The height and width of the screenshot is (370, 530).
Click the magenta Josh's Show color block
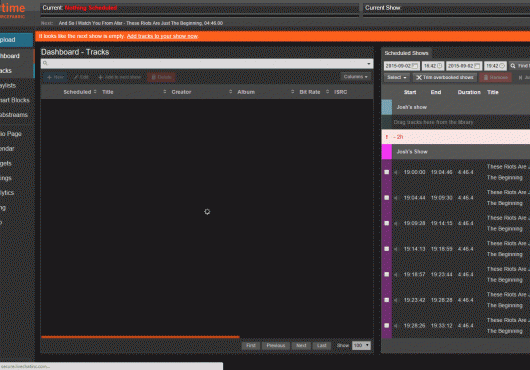(387, 152)
